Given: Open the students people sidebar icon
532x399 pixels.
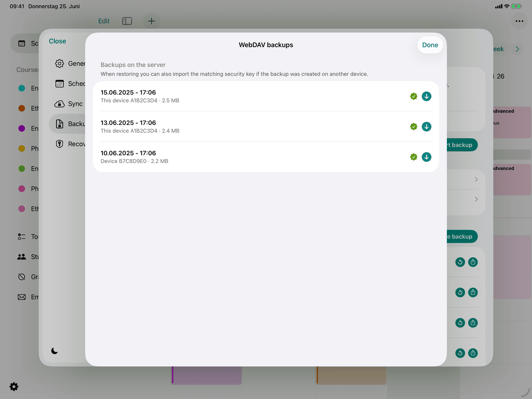Looking at the screenshot, I should click(22, 257).
